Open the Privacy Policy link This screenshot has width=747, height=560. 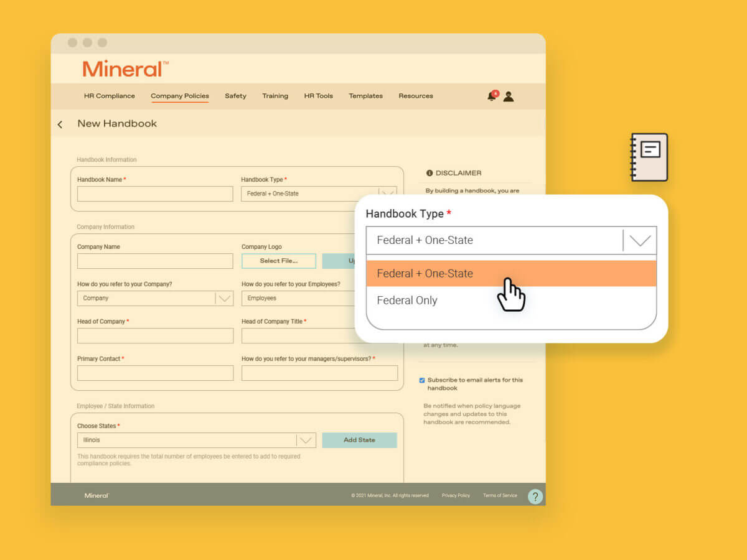tap(456, 495)
